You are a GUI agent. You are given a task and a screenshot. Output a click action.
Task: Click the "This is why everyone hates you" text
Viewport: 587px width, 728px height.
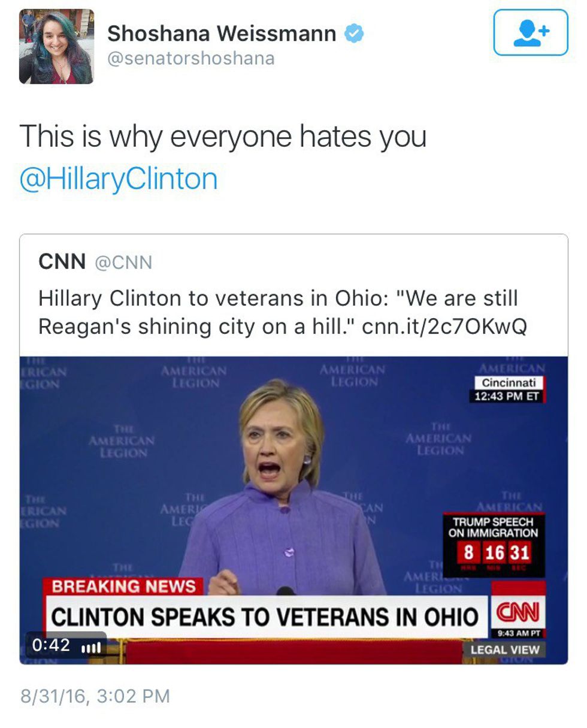223,136
